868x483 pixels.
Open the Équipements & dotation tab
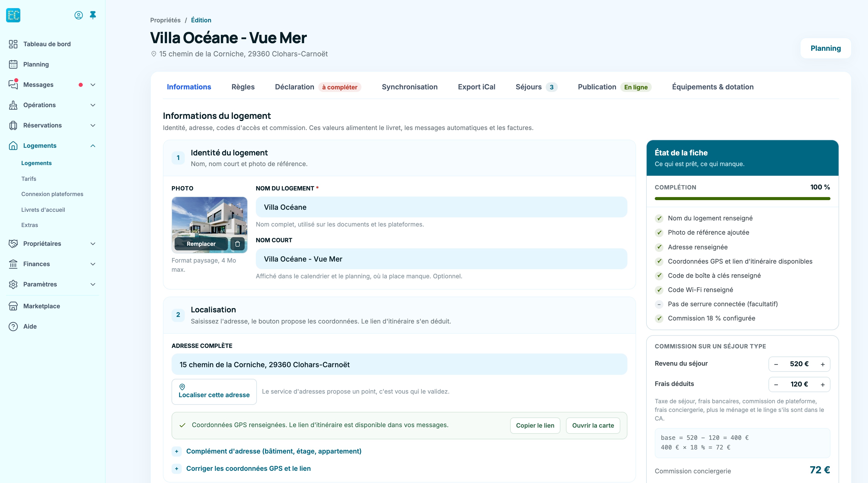pos(713,87)
